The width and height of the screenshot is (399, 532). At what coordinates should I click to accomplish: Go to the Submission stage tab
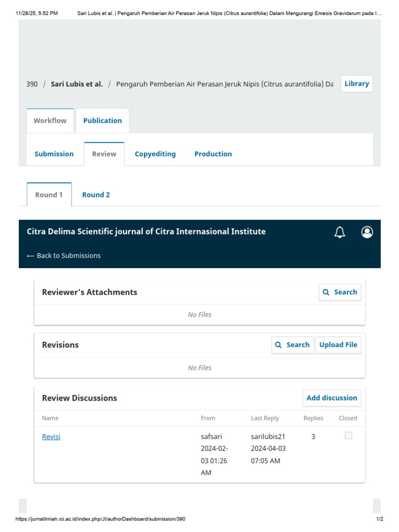click(54, 154)
